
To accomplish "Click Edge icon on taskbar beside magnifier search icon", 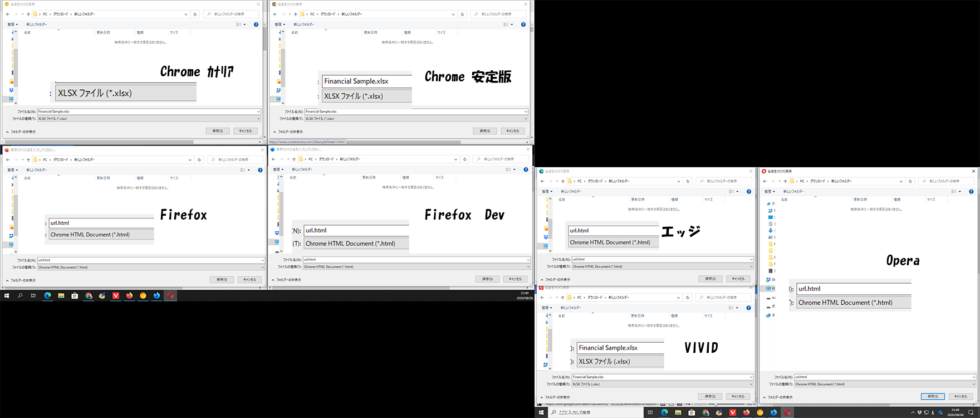I will (x=47, y=296).
